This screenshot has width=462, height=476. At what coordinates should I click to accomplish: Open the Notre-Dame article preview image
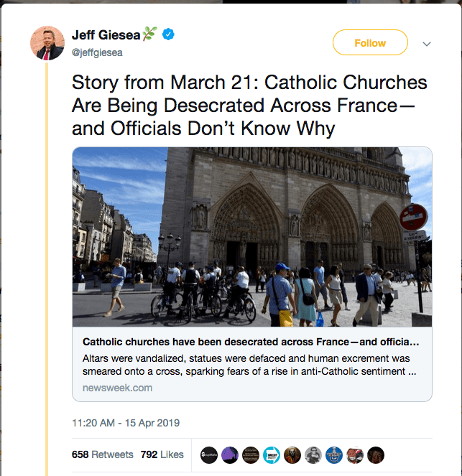point(252,237)
